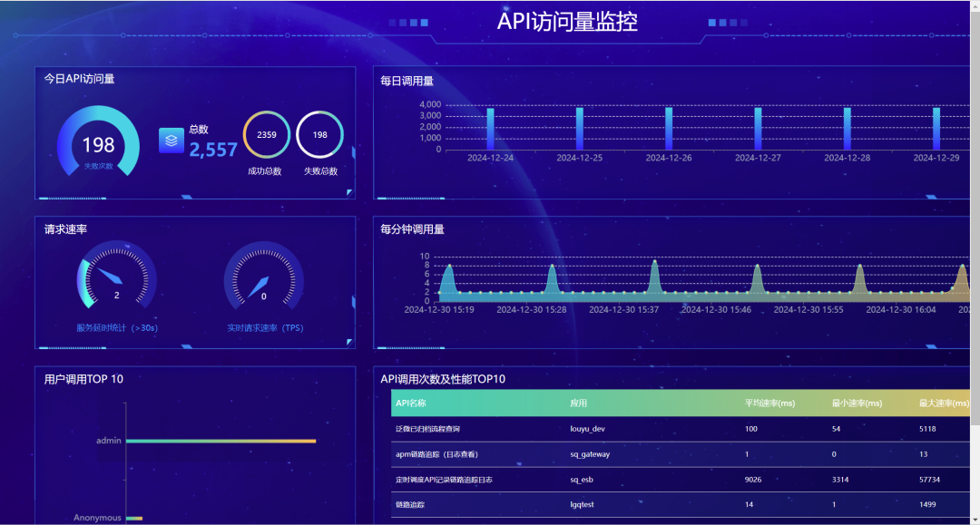The height and width of the screenshot is (525, 980).
Task: Sort by the API名称 column header
Action: pyautogui.click(x=411, y=403)
